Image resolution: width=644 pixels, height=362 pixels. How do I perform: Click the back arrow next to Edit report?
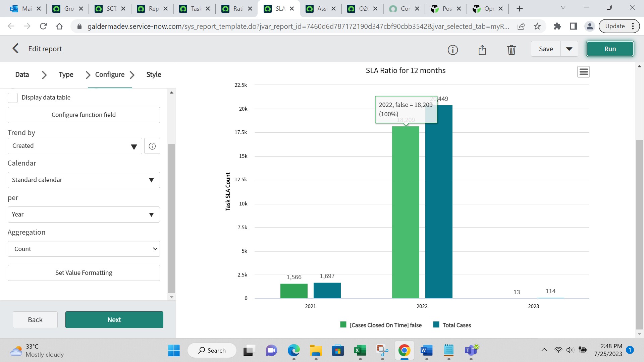15,48
